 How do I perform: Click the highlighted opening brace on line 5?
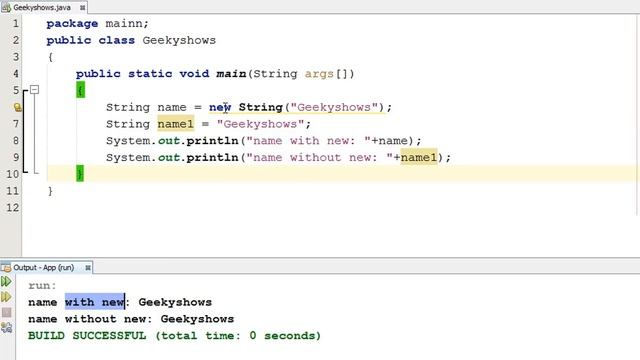click(80, 90)
